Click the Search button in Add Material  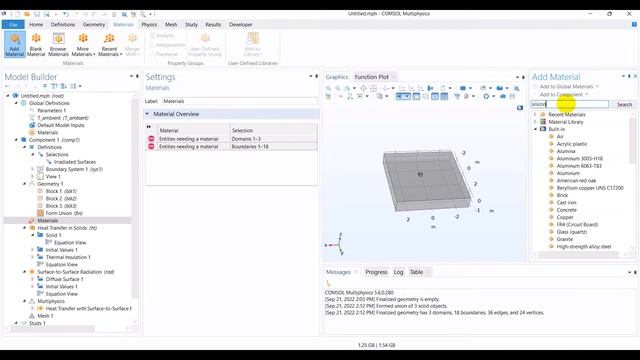click(x=624, y=104)
